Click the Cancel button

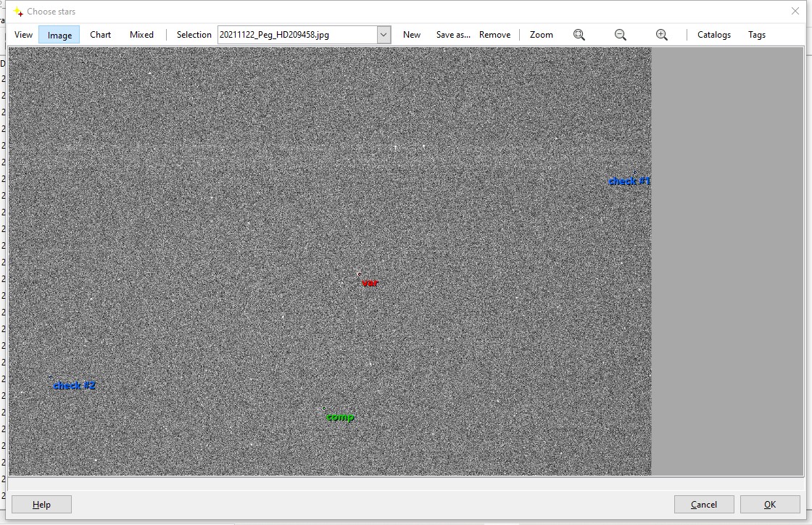tap(703, 505)
